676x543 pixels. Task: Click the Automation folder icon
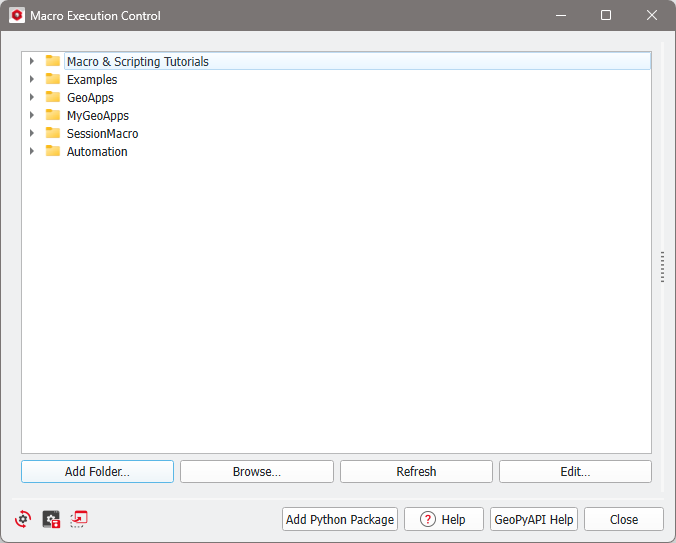pyautogui.click(x=53, y=151)
